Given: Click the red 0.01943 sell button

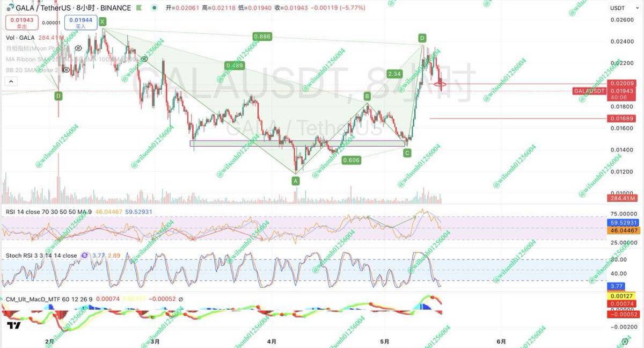Looking at the screenshot, I should click(22, 23).
